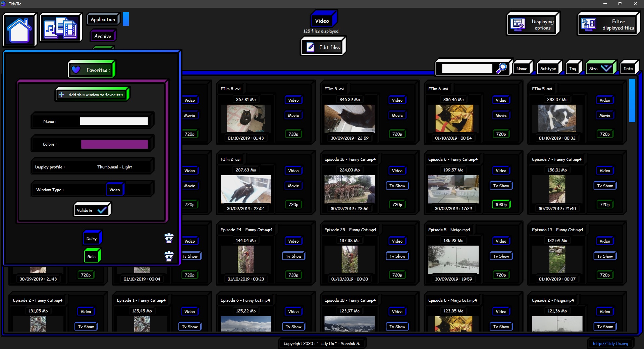Click the favorite Name text field
Image resolution: width=644 pixels, height=349 pixels.
coord(114,121)
